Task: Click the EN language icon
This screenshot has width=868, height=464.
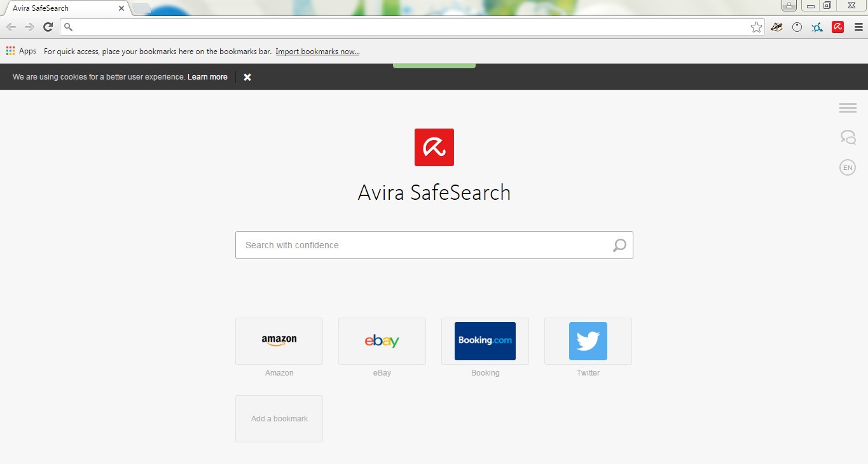Action: point(847,167)
